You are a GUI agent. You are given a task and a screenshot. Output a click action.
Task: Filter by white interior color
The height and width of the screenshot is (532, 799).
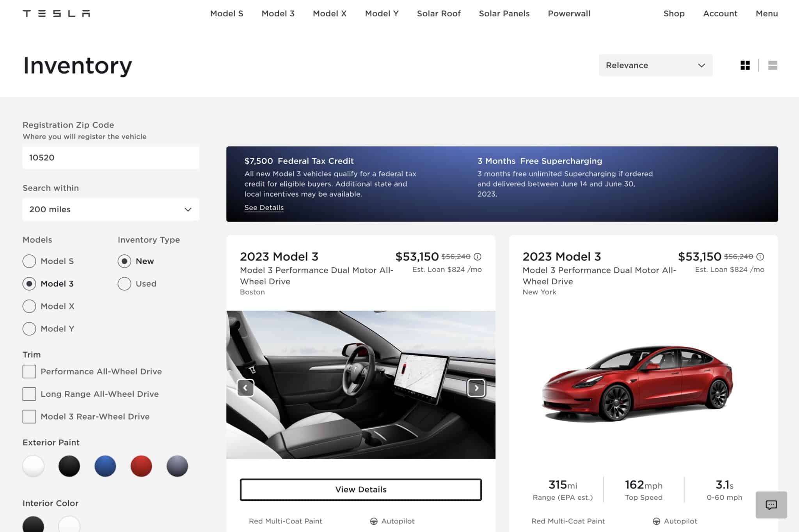69,525
